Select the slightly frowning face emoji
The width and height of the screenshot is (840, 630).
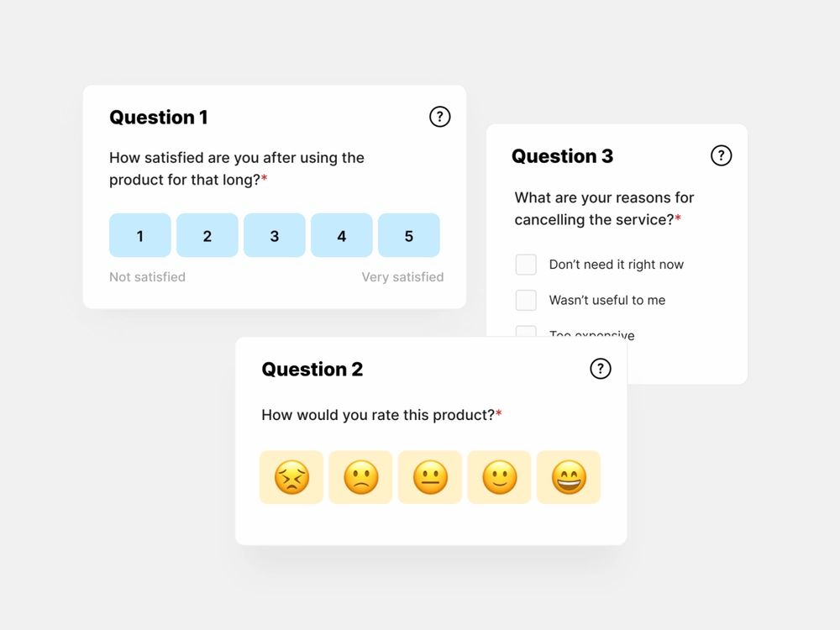pyautogui.click(x=360, y=477)
